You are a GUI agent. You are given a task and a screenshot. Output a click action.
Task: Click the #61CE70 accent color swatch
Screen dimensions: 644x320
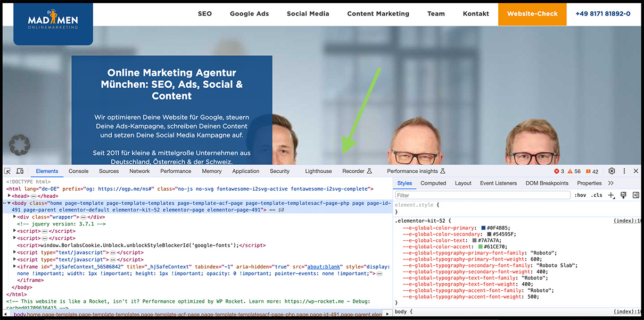coord(481,247)
